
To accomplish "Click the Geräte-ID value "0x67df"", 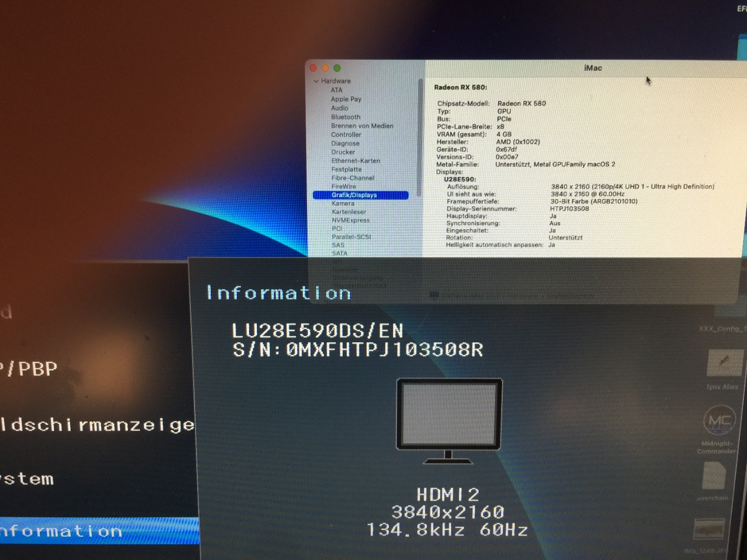I will pyautogui.click(x=506, y=149).
